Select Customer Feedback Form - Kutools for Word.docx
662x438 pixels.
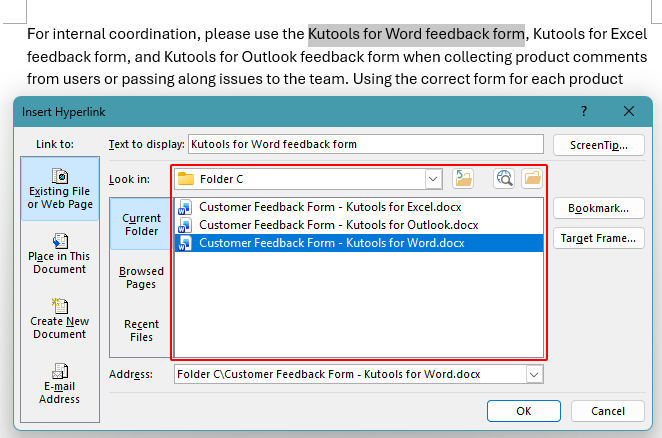[359, 243]
